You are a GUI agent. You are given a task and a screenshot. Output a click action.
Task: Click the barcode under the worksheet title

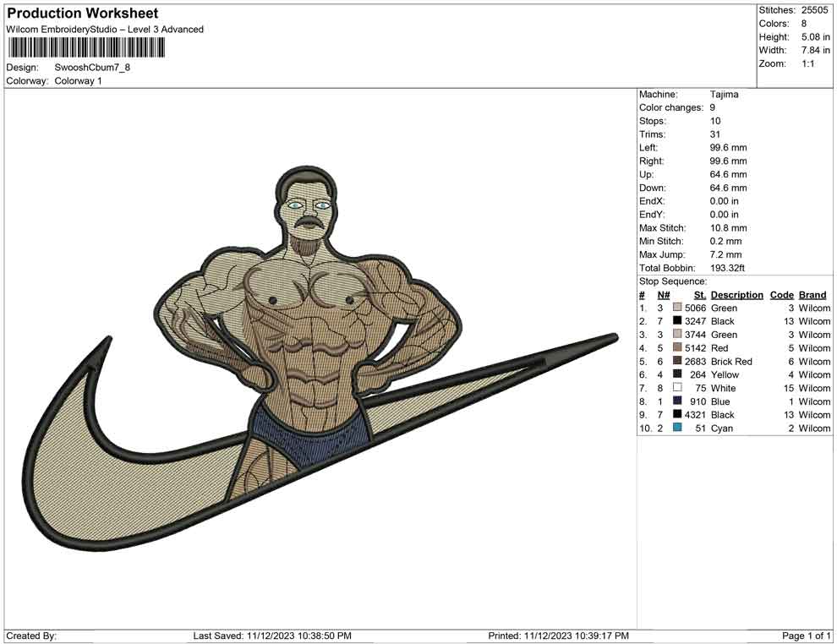point(85,48)
